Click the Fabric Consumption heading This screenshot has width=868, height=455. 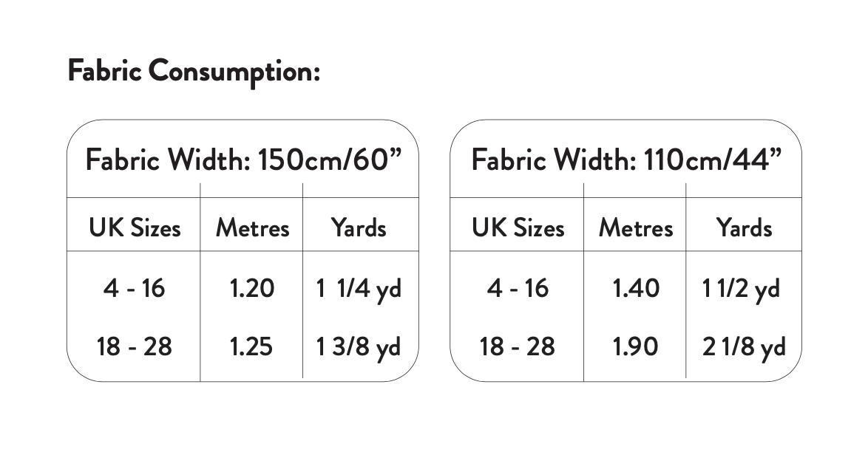click(x=194, y=72)
